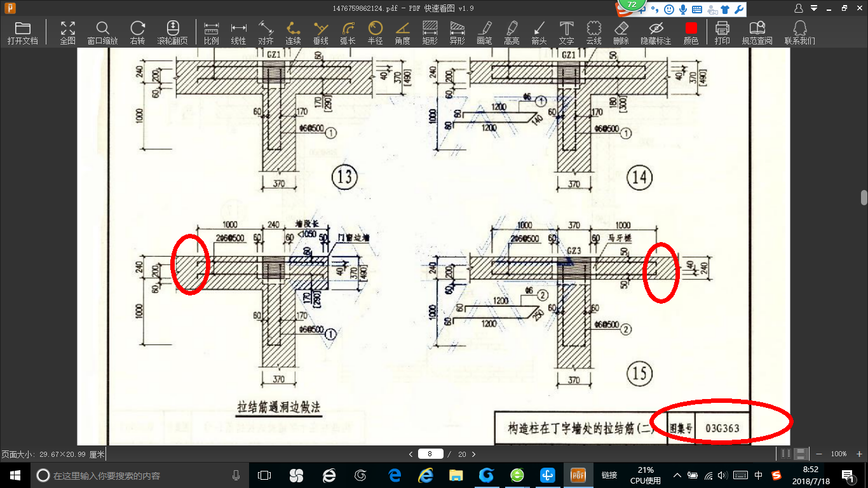Open the Sogou input tray icon
The height and width of the screenshot is (488, 868).
(776, 475)
